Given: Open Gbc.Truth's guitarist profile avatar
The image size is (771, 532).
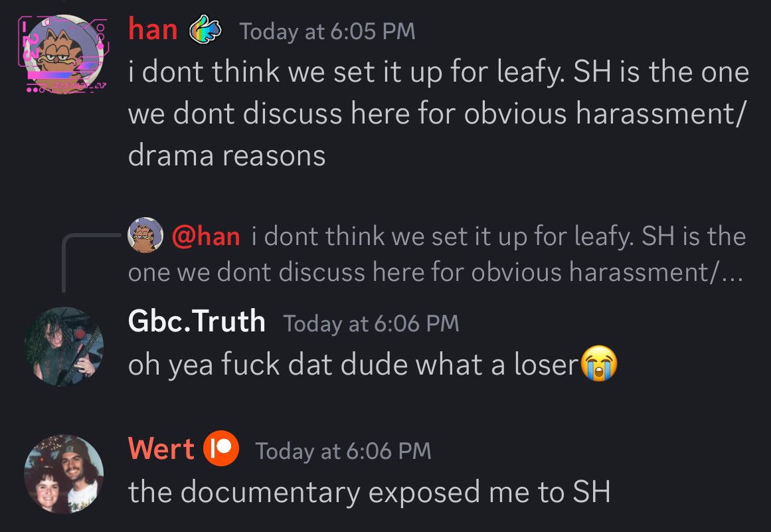Looking at the screenshot, I should click(x=64, y=346).
